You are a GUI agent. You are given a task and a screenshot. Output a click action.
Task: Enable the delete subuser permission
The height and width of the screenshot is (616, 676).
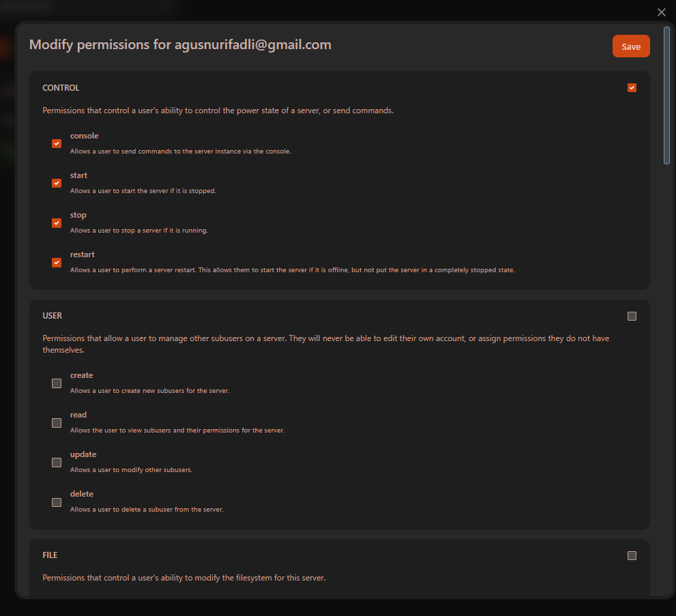coord(57,502)
